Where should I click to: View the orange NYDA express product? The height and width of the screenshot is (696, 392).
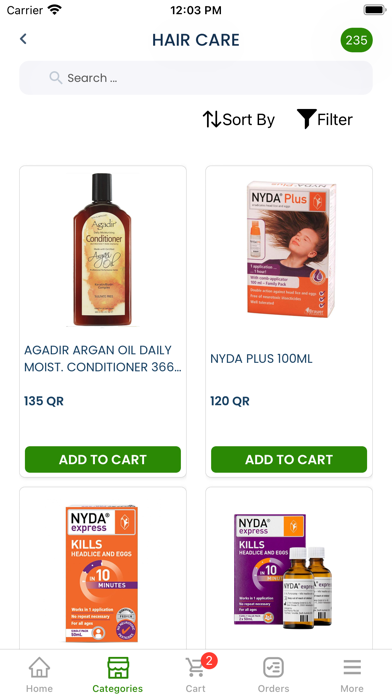coord(102,573)
